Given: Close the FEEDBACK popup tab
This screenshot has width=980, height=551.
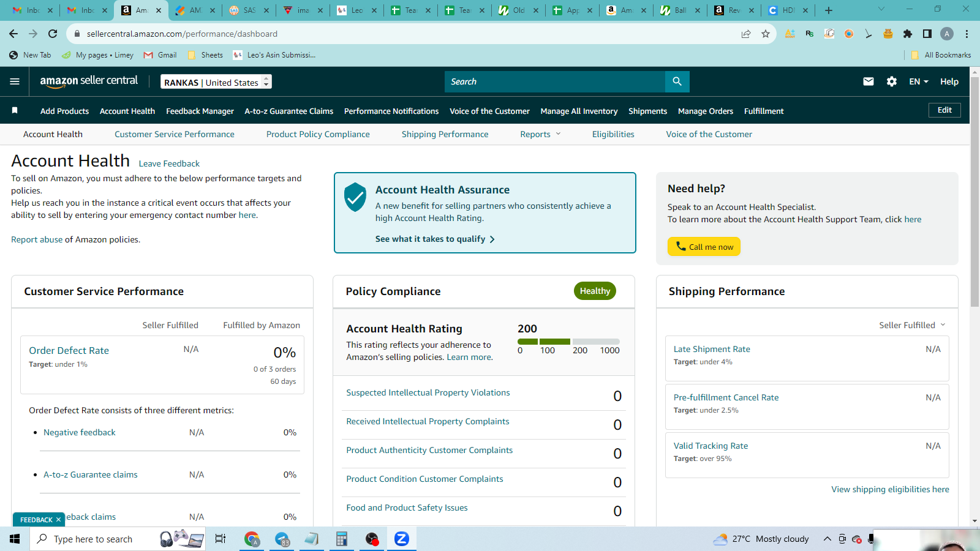Looking at the screenshot, I should coord(59,520).
